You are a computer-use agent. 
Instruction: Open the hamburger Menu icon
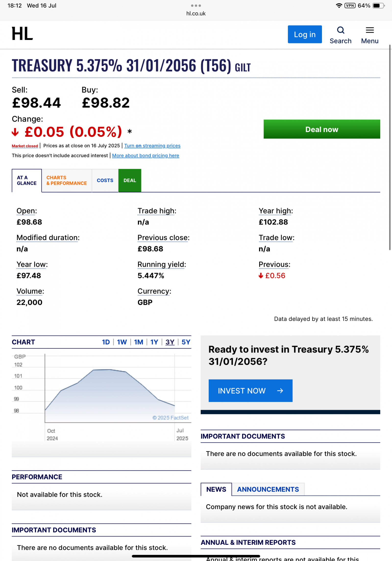369,30
